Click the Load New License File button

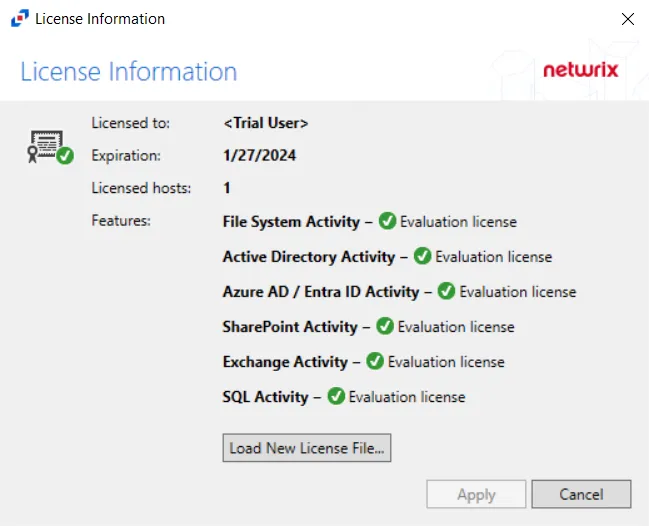point(307,448)
